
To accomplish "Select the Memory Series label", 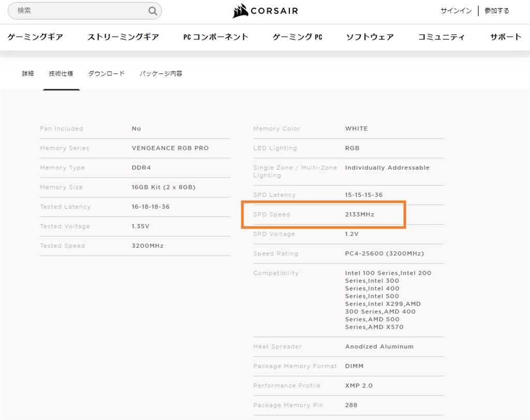I will pyautogui.click(x=65, y=148).
